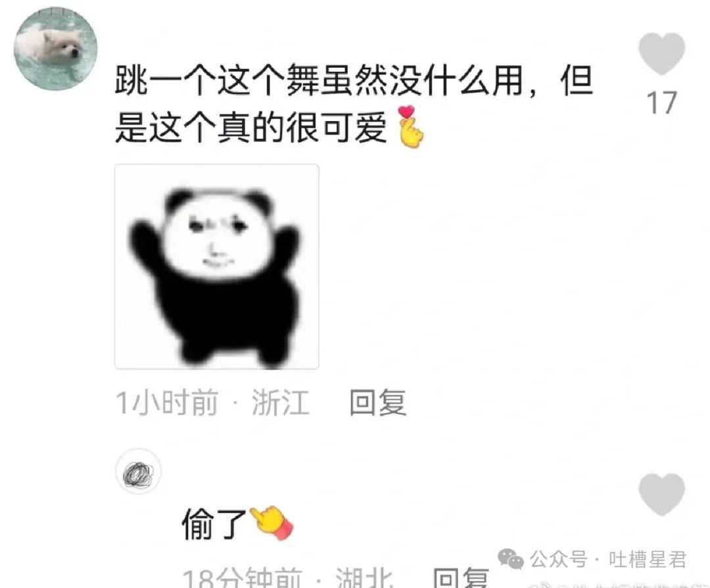Like the comment with 17 likes

(x=661, y=53)
